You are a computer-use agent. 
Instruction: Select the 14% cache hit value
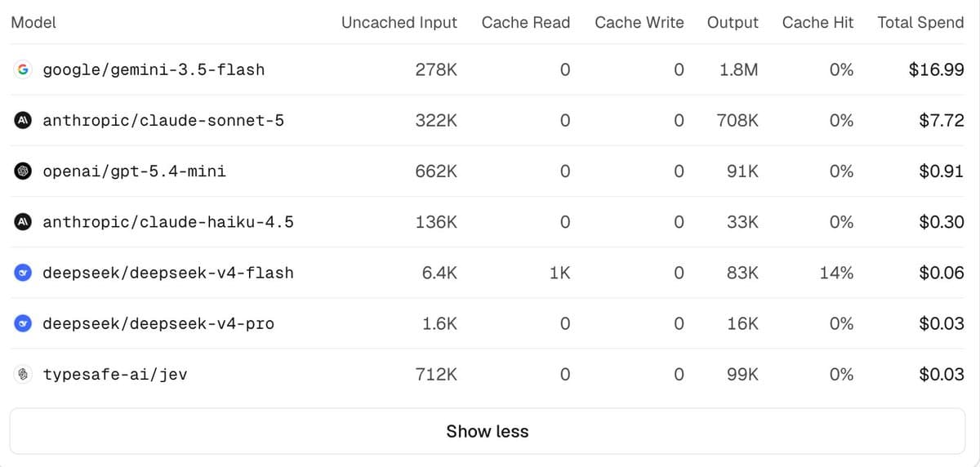point(836,273)
